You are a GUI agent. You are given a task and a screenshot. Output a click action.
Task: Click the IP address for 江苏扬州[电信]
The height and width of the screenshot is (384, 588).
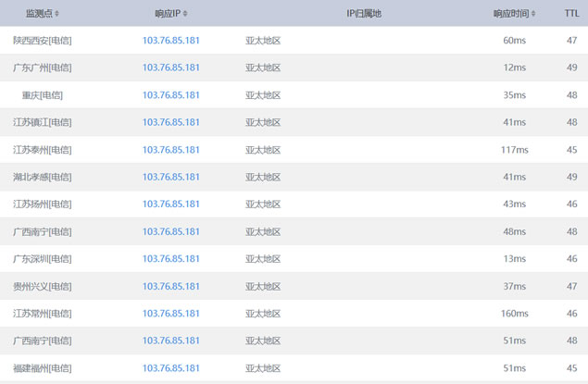click(171, 204)
